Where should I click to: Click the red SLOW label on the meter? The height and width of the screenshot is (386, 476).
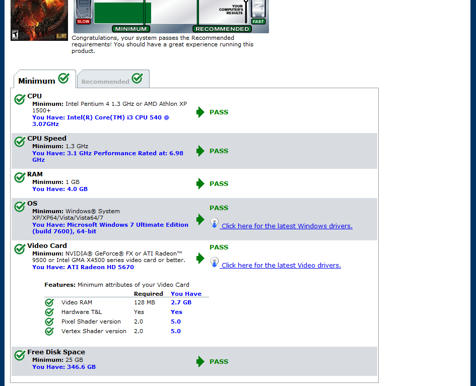(x=83, y=21)
